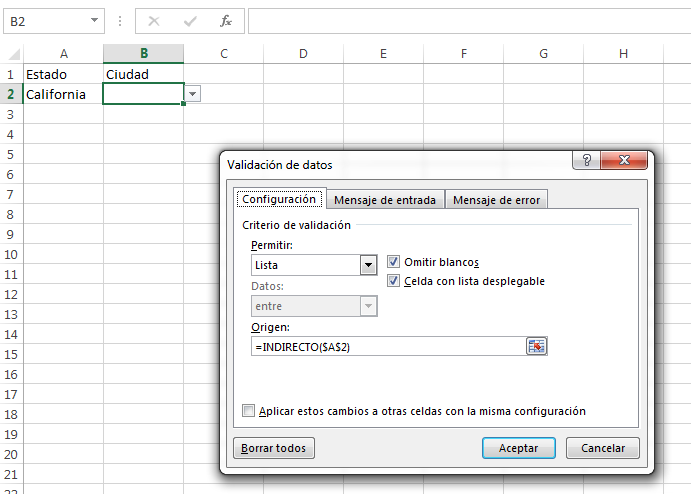
Task: Close the Validación de datos dialog
Action: tap(627, 162)
